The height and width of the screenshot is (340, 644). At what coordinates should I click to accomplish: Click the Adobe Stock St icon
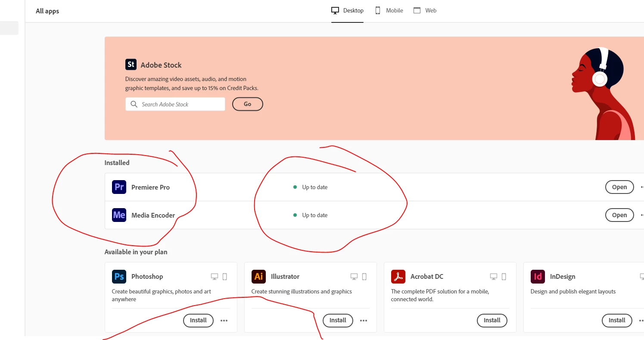131,65
